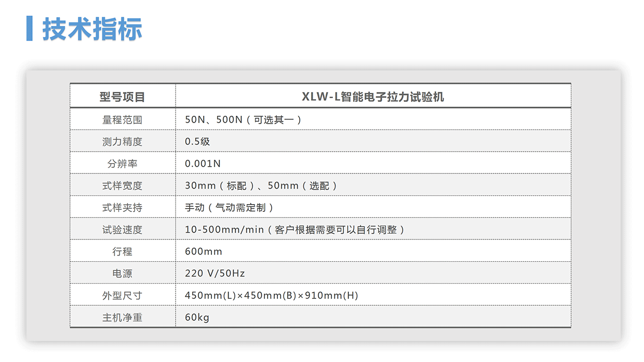The height and width of the screenshot is (362, 644).
Task: Select the 式样宽度 row label
Action: tap(123, 185)
